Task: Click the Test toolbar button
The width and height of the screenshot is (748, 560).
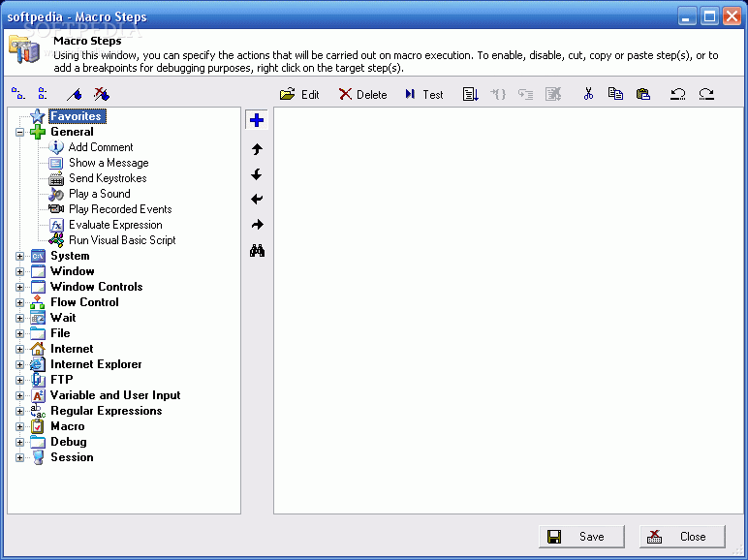Action: [x=424, y=94]
